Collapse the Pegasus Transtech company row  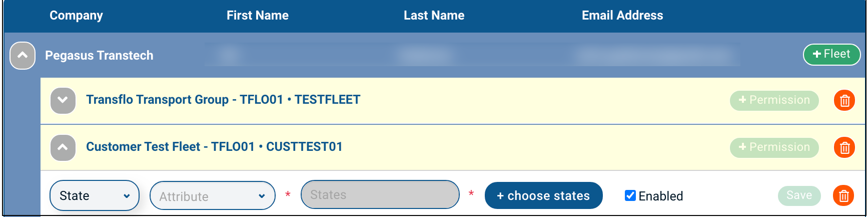pyautogui.click(x=23, y=56)
